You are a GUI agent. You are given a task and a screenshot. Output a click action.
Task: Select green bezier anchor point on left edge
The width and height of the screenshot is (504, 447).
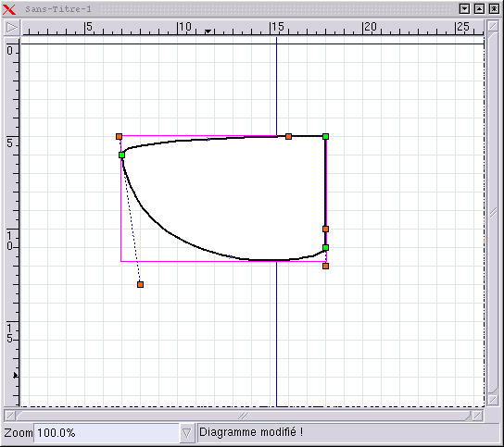121,155
